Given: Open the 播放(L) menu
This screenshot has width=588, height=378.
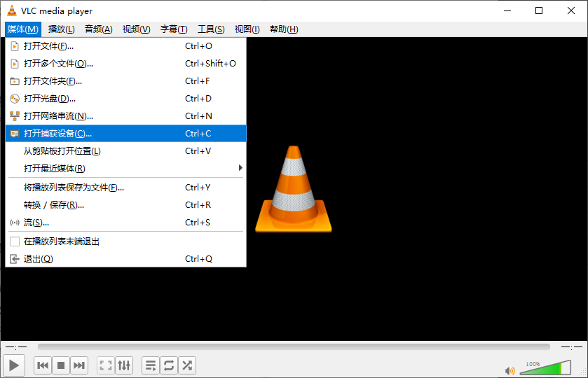Looking at the screenshot, I should coord(61,29).
